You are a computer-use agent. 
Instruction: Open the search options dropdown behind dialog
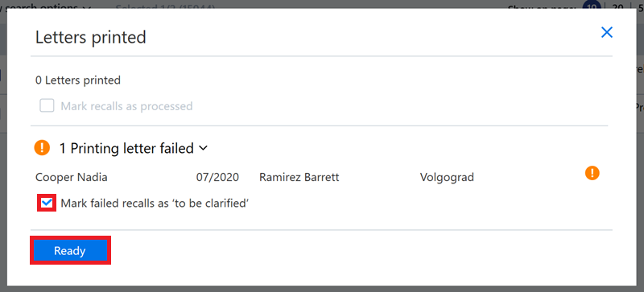[45, 4]
